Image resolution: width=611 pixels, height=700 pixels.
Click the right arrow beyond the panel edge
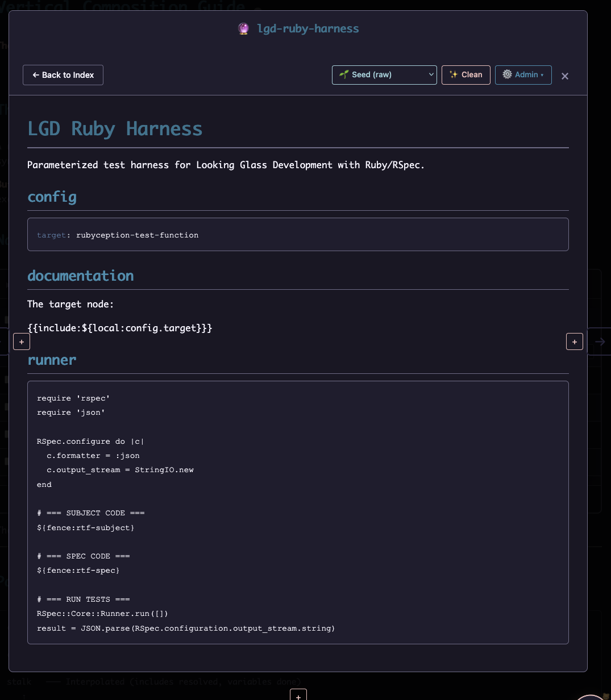(600, 342)
